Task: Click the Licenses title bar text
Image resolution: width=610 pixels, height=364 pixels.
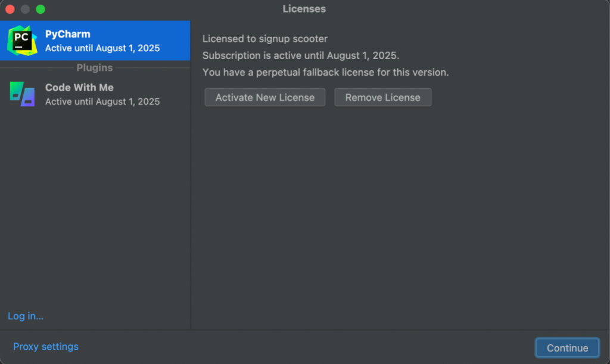Action: [304, 8]
